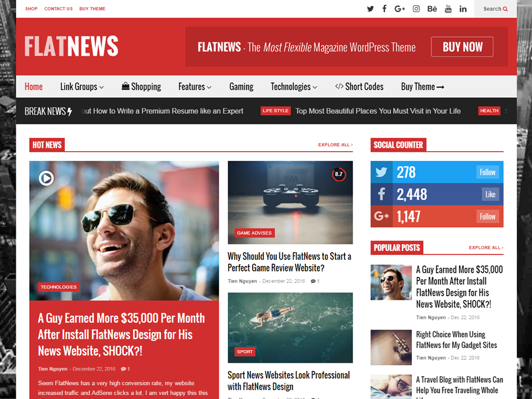
Task: Click the comment icon under game review post
Action: click(313, 281)
